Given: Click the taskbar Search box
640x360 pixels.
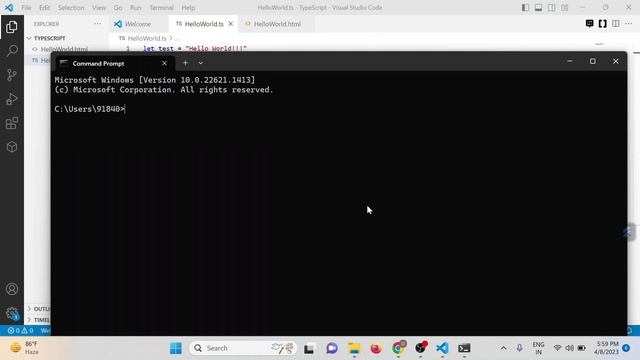Looking at the screenshot, I should (243, 348).
